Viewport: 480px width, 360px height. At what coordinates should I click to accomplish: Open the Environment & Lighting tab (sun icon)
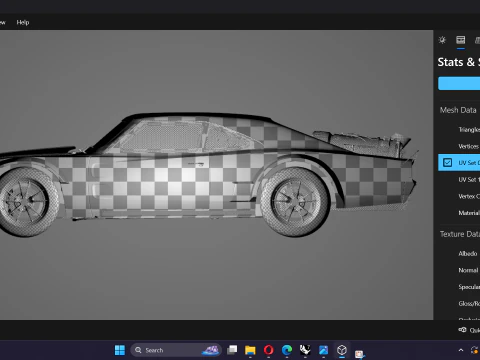pyautogui.click(x=442, y=40)
